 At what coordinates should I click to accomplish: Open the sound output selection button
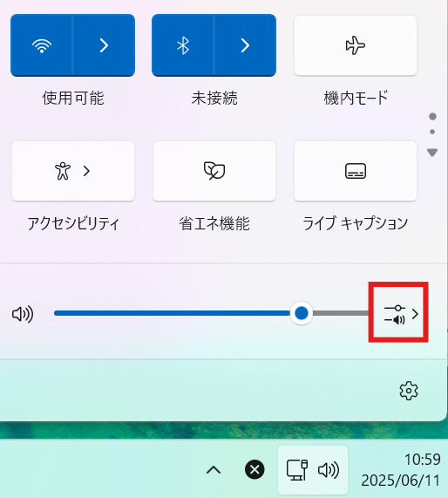pyautogui.click(x=401, y=314)
